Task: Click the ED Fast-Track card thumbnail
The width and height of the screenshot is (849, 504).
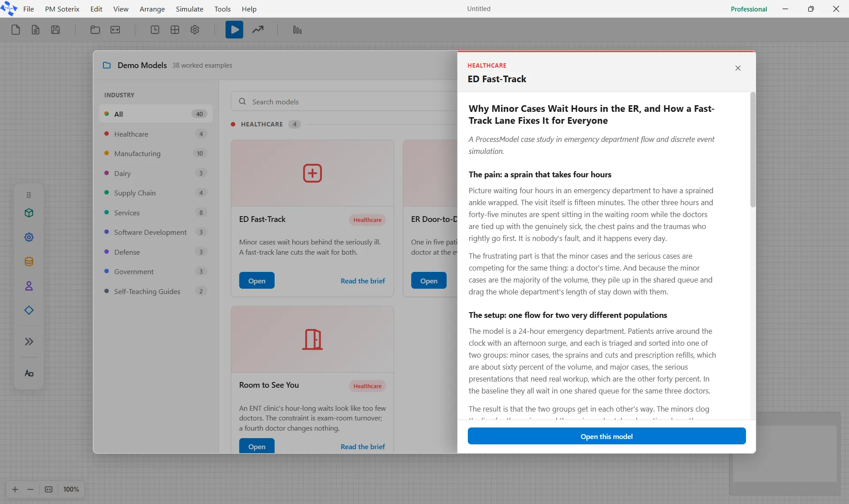Action: coord(312,173)
